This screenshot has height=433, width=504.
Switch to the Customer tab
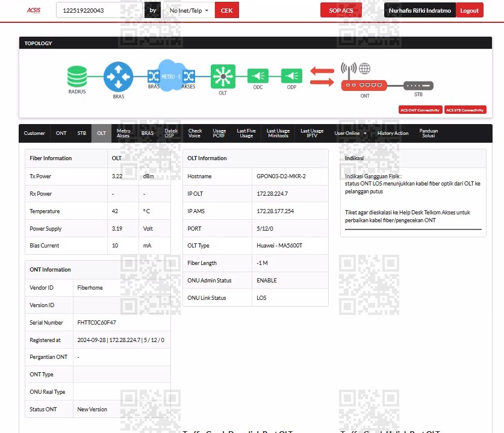(x=34, y=133)
